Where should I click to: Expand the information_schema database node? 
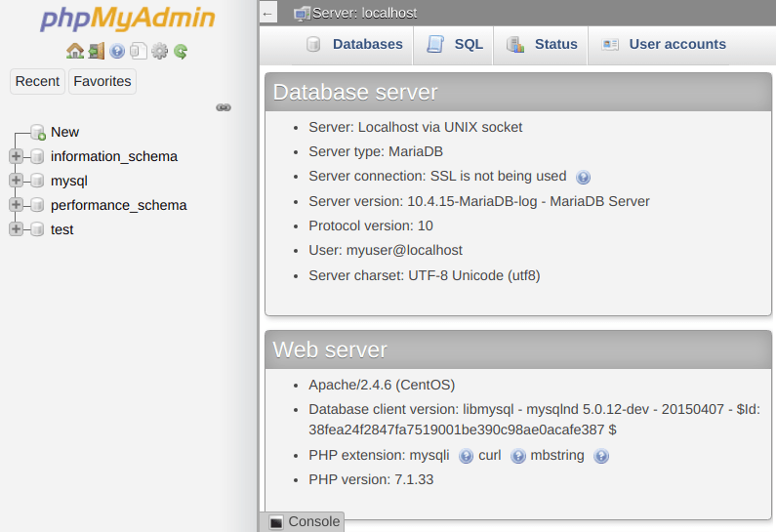16,156
